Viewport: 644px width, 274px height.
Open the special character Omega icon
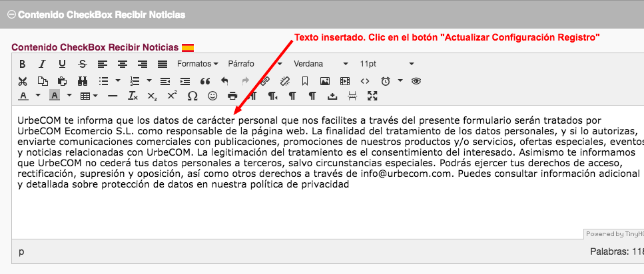pyautogui.click(x=192, y=96)
